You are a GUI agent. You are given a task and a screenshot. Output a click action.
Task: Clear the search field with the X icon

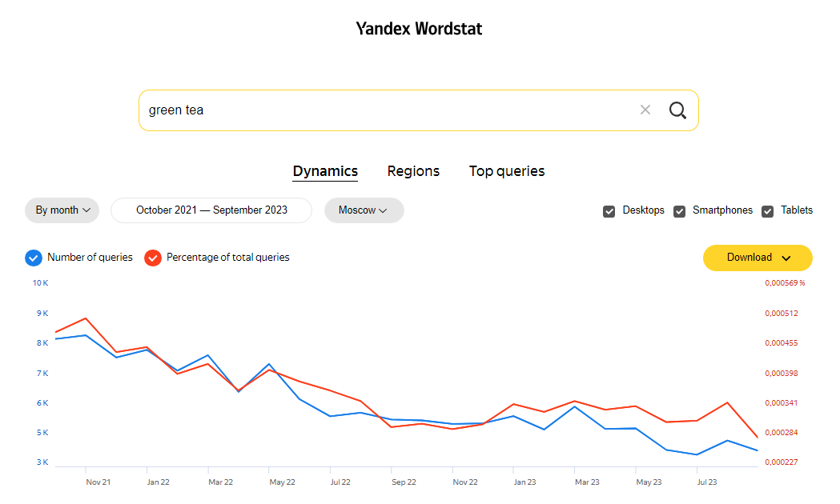pyautogui.click(x=645, y=110)
